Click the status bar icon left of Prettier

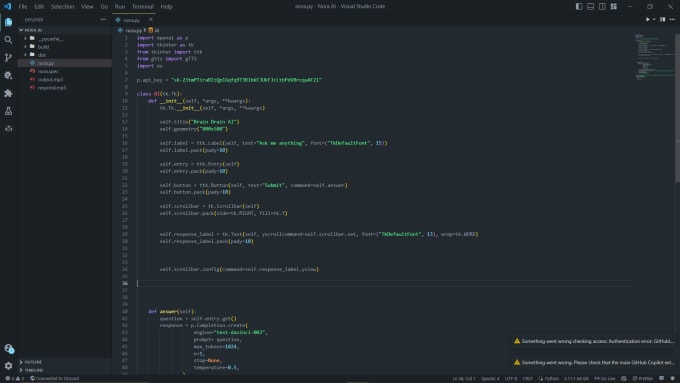[x=624, y=378]
